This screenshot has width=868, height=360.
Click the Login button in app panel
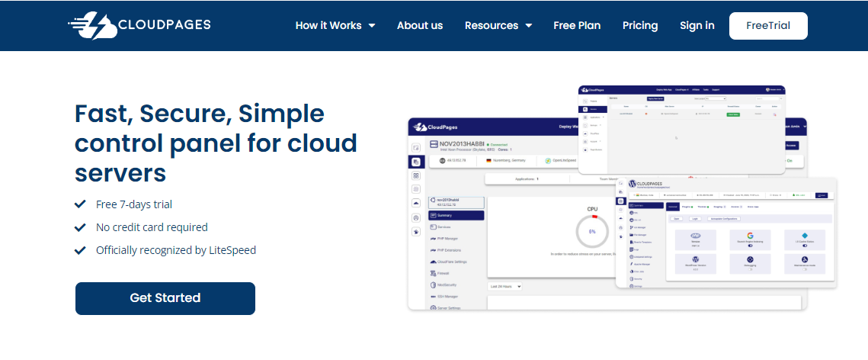(695, 219)
